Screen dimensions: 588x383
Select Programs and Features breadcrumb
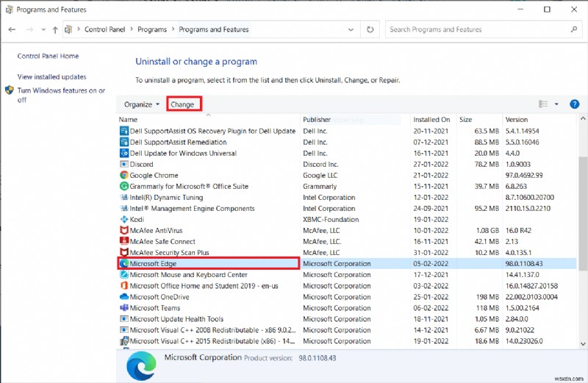(214, 29)
